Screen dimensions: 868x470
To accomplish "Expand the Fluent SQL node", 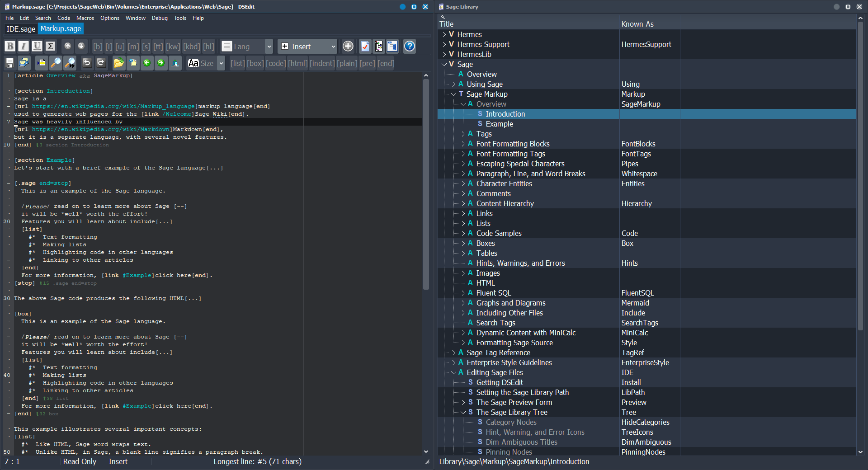I will pyautogui.click(x=463, y=293).
